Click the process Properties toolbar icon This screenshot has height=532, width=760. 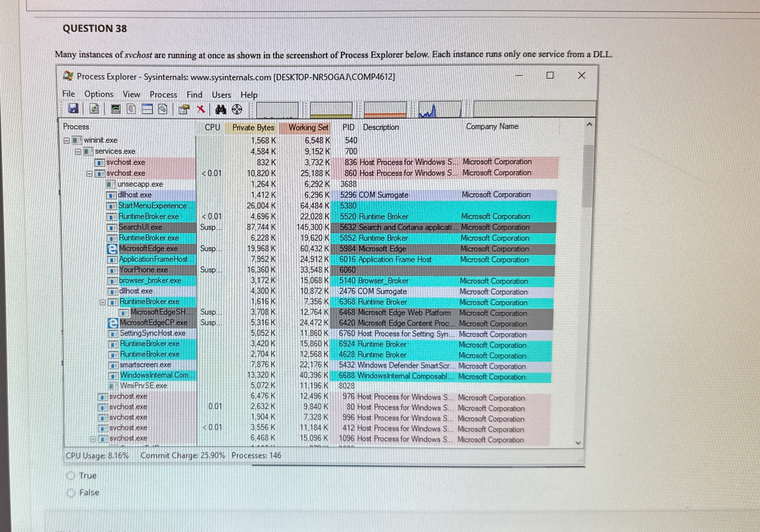point(184,109)
